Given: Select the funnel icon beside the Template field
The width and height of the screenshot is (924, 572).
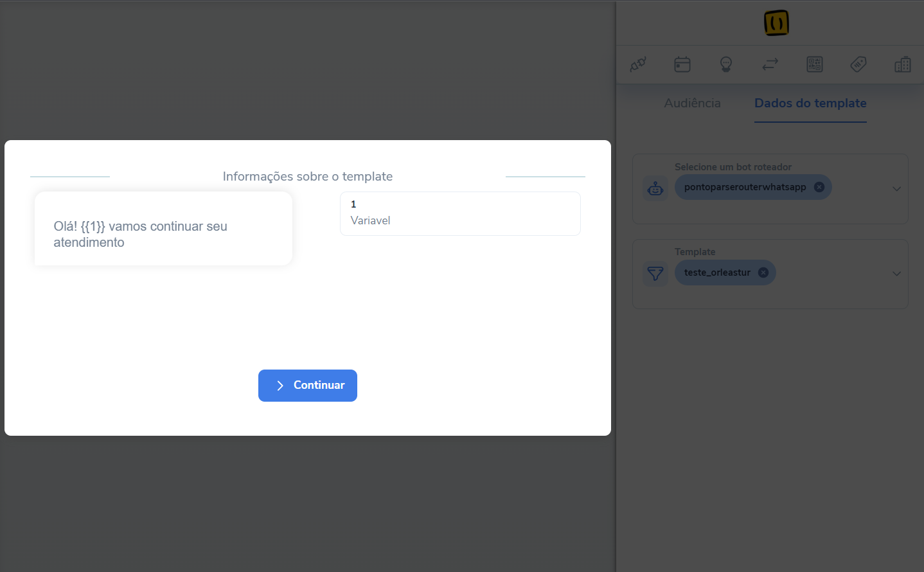Looking at the screenshot, I should 655,274.
